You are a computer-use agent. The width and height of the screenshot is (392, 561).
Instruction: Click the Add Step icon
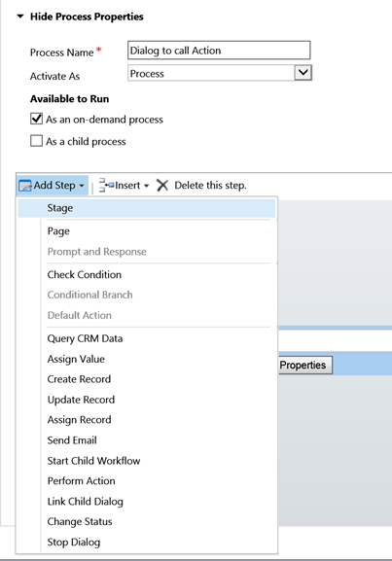[x=25, y=186]
